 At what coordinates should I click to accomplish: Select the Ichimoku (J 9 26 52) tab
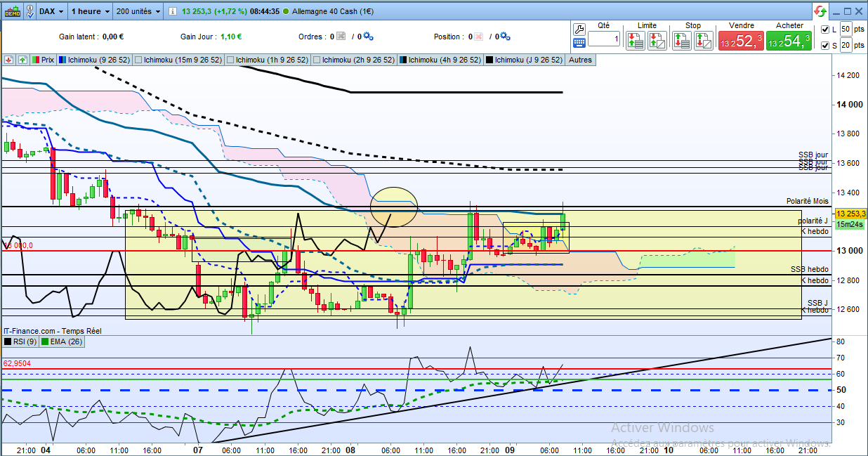point(525,60)
